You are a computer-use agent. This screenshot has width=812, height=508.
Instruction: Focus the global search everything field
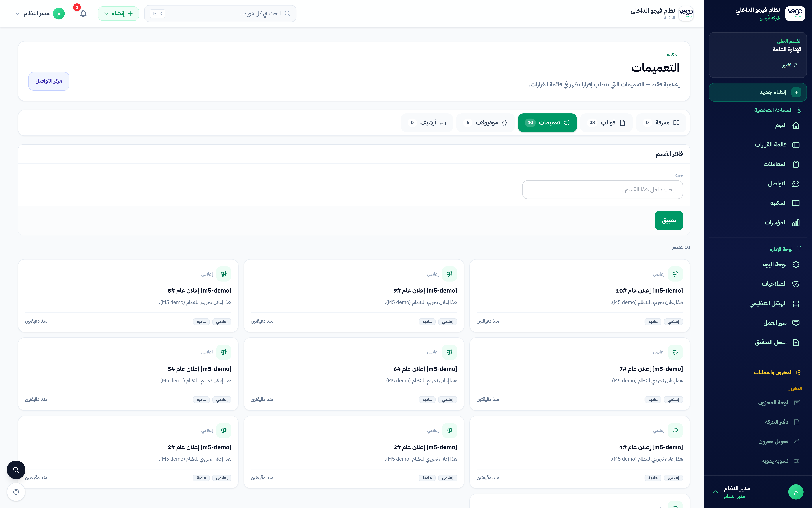[x=220, y=13]
